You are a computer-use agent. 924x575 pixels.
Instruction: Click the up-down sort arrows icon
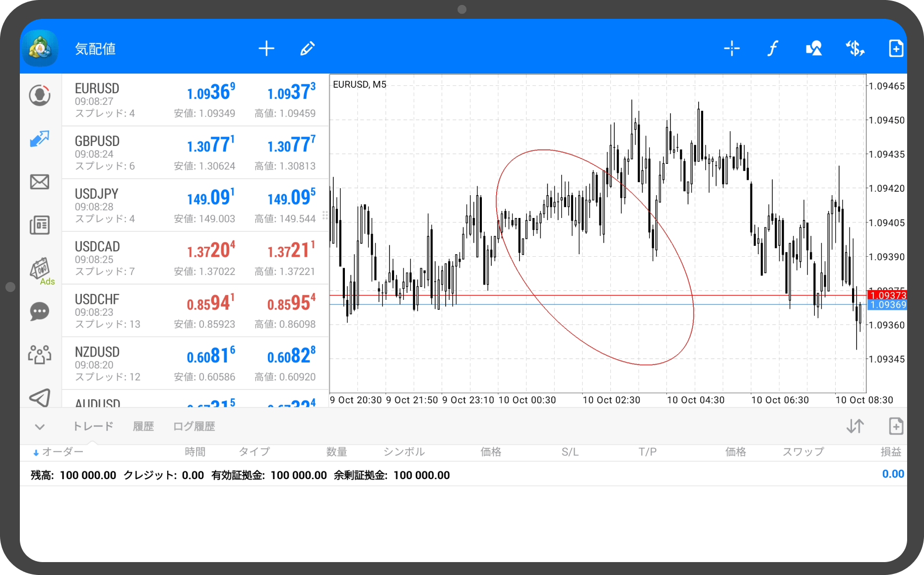[x=855, y=426]
